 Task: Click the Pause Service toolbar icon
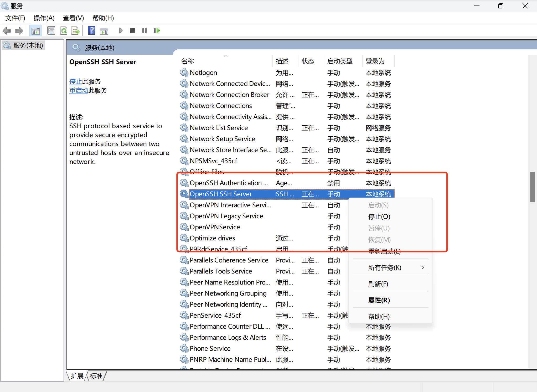pyautogui.click(x=144, y=31)
